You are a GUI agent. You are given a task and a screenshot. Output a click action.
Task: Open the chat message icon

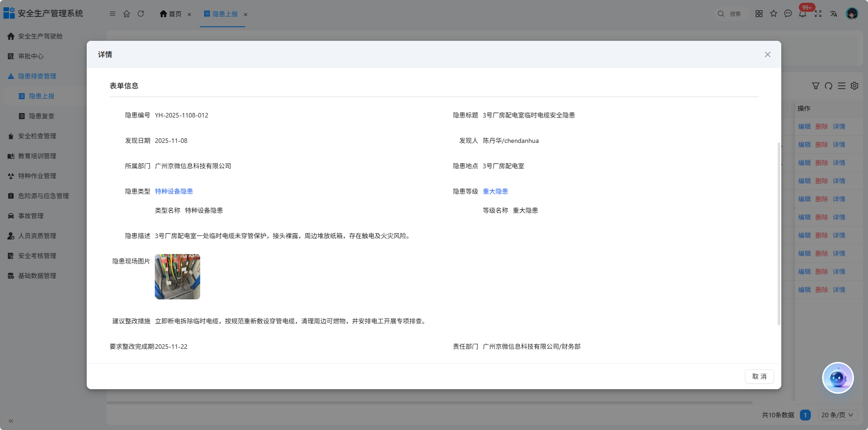(x=788, y=14)
